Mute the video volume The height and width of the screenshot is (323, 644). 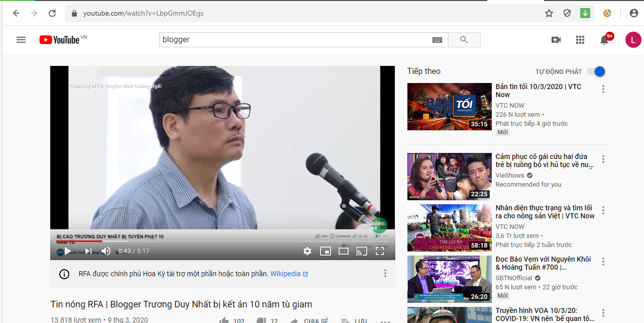coord(106,251)
